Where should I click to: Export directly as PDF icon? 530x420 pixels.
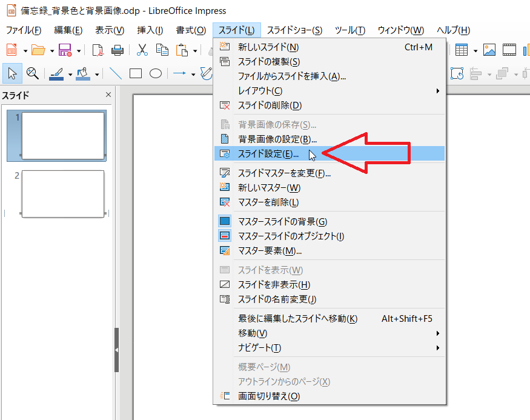(98, 50)
